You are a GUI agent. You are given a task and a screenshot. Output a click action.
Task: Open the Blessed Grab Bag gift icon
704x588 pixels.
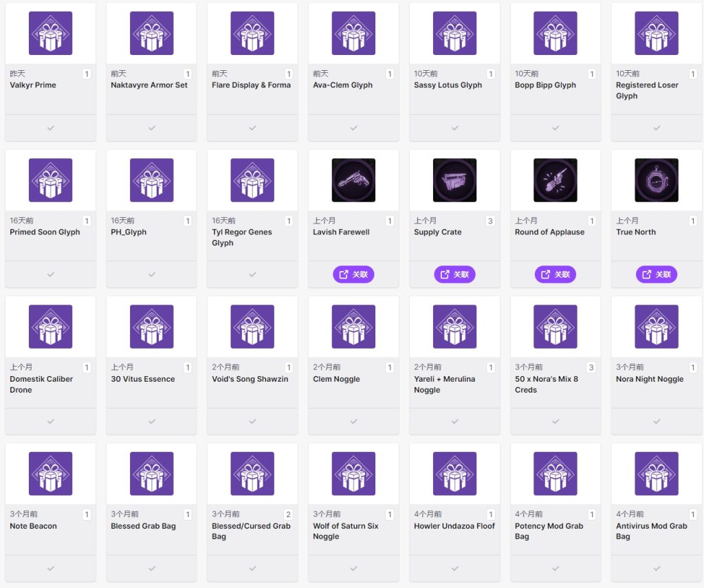tap(151, 473)
